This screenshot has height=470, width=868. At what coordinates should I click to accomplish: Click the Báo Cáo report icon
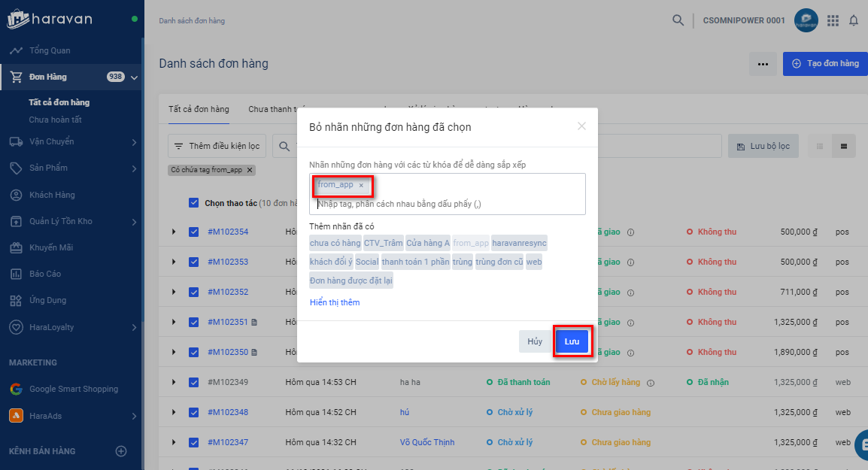click(x=16, y=274)
